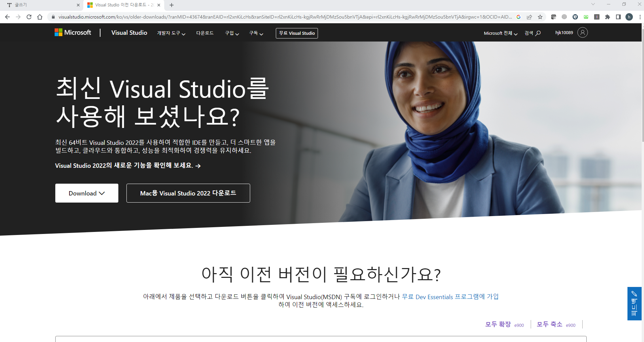This screenshot has width=644, height=342.
Task: Click the 무료 Visual Studio button
Action: click(x=297, y=33)
